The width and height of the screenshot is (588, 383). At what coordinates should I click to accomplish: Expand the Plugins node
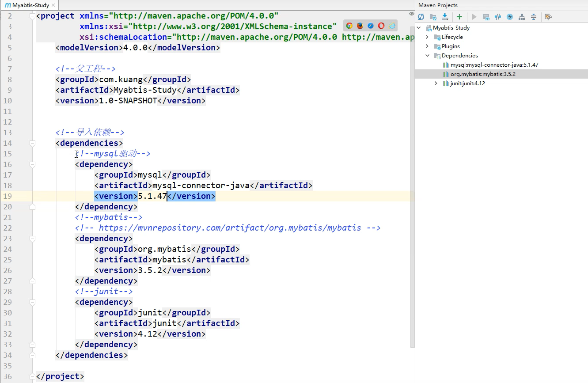click(427, 46)
